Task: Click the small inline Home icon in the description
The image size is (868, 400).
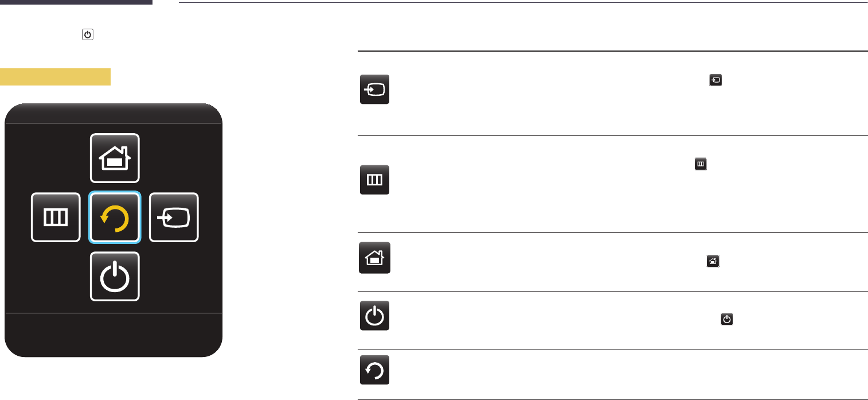Action: [713, 261]
